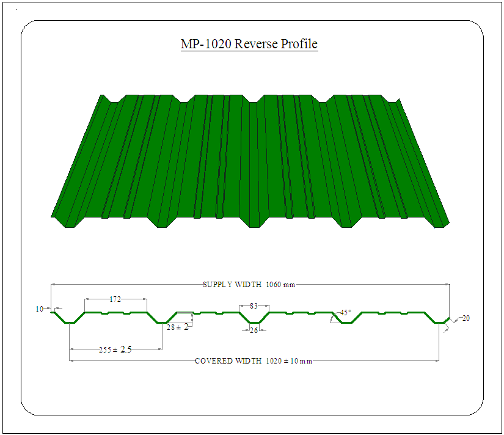Select the center trough end of 3D sheet
Screen dimensions: 504x435
click(254, 223)
